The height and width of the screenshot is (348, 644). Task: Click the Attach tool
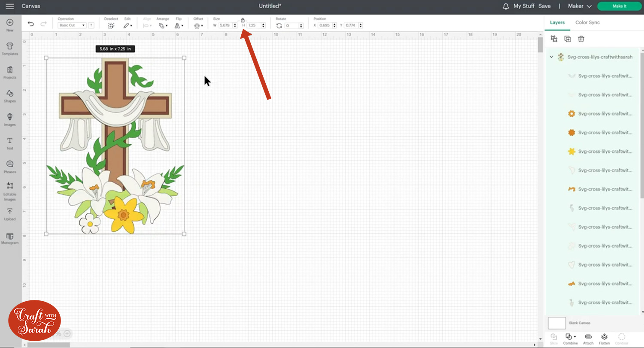[x=588, y=339]
